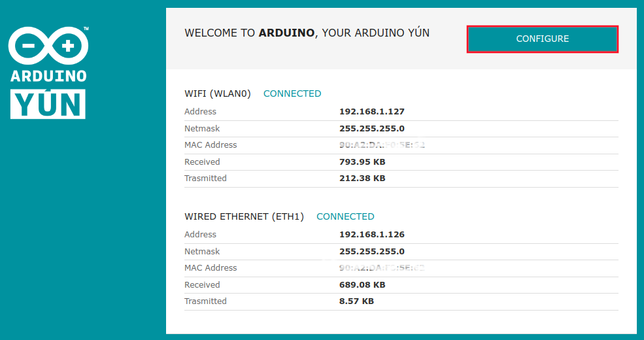Click the ARDUINO wordmark under the logo

pyautogui.click(x=48, y=76)
